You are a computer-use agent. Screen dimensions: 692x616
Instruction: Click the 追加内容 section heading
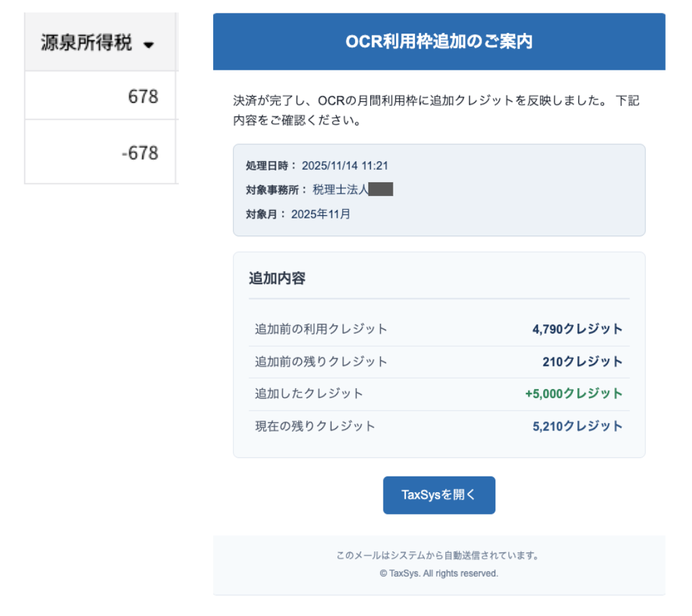277,278
